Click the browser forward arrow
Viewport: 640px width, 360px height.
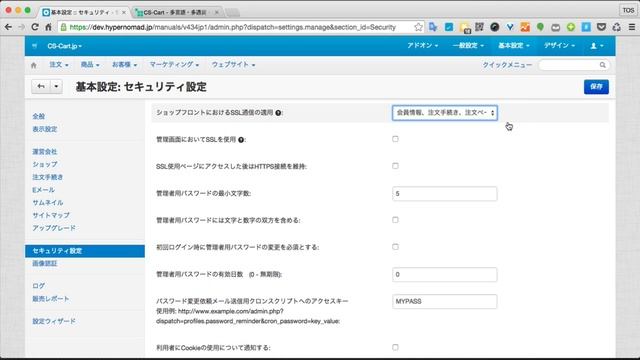click(22, 27)
